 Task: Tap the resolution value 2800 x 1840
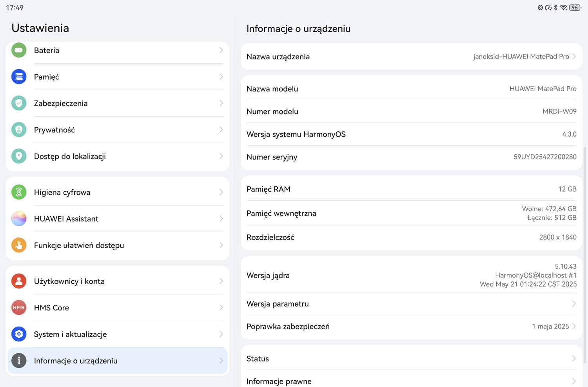tap(558, 237)
